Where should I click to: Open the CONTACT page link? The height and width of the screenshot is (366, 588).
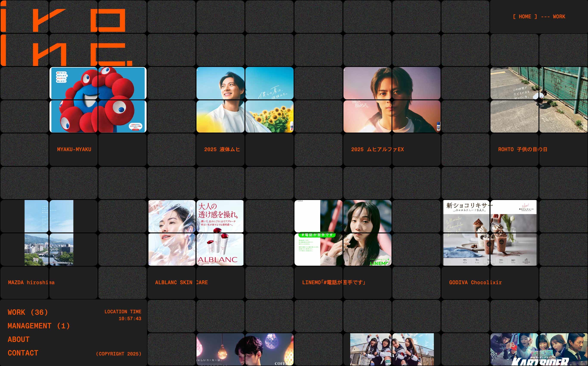click(x=23, y=353)
